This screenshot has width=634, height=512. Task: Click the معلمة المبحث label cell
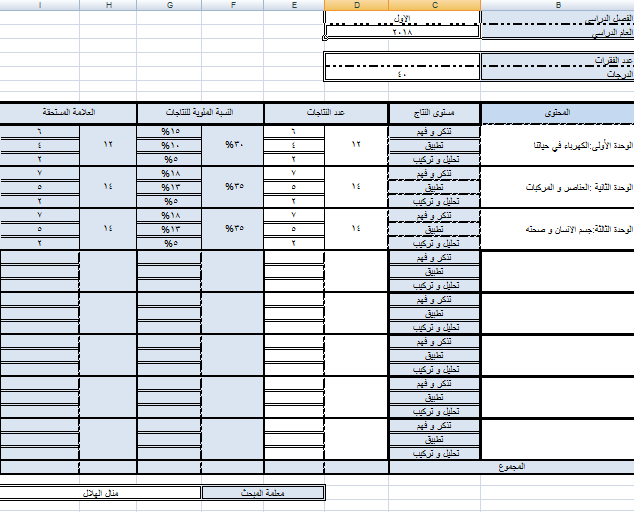pos(263,493)
